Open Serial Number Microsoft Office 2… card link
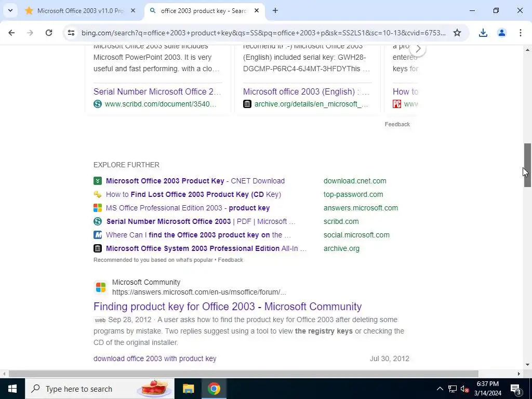The image size is (532, 399). tap(157, 91)
